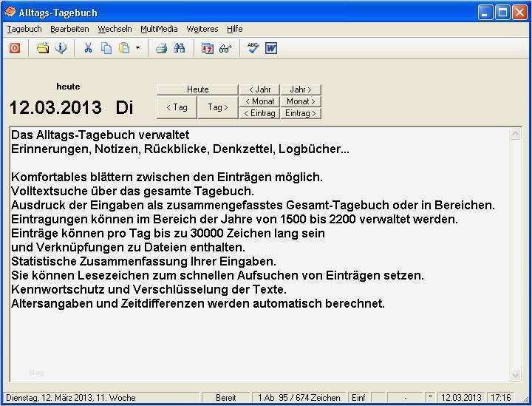The width and height of the screenshot is (532, 406).
Task: Go to next day with Tag >
Action: [218, 107]
